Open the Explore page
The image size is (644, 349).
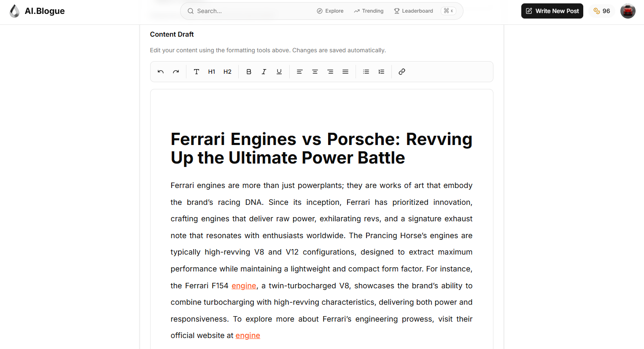(x=330, y=11)
